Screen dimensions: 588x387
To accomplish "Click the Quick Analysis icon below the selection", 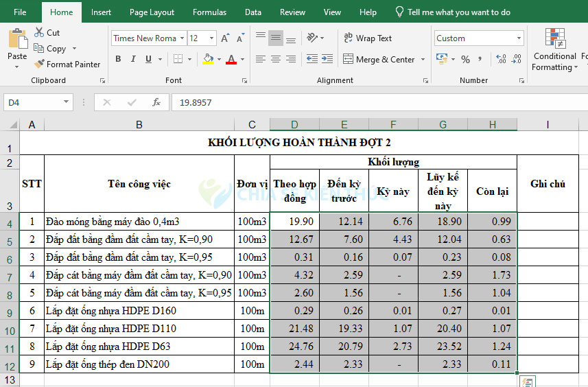I will 528,382.
